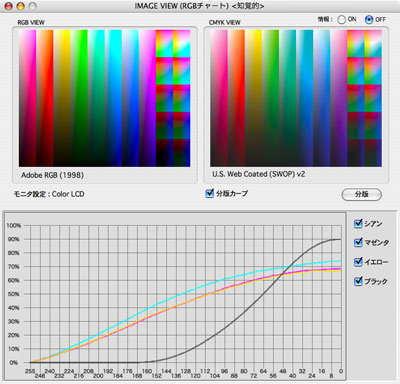Toggle the ブラック curve checkbox
Image resolution: width=400 pixels, height=384 pixels.
[358, 281]
